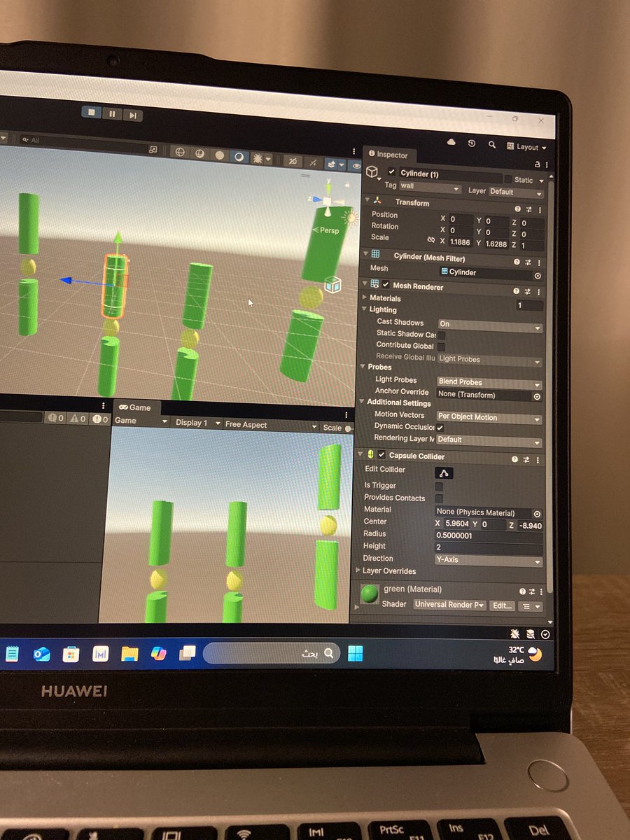Viewport: 630px width, 840px height.
Task: Click the Rotation Y field
Action: pyautogui.click(x=497, y=232)
